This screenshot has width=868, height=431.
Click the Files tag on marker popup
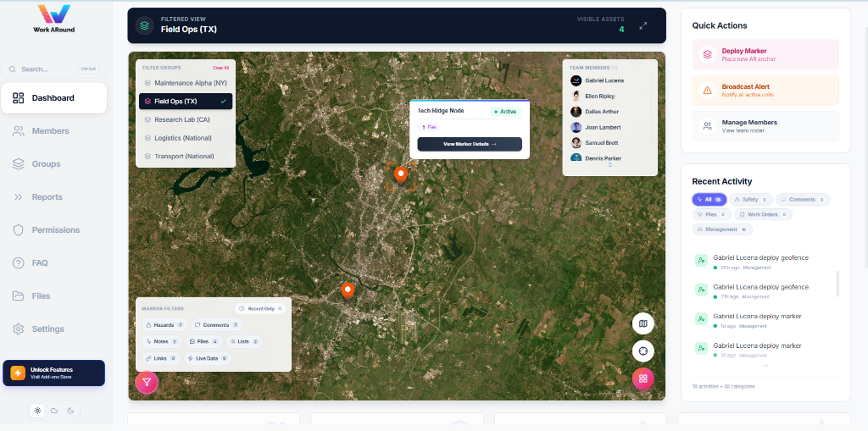click(429, 127)
